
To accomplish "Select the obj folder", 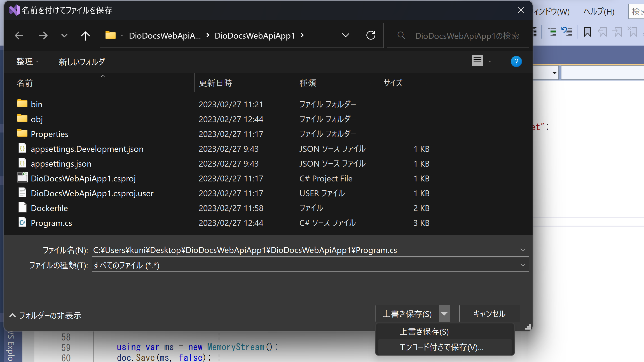I will pos(37,119).
